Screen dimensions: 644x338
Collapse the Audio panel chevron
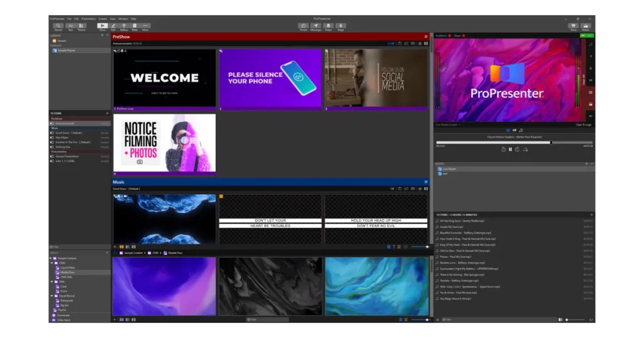[x=591, y=164]
